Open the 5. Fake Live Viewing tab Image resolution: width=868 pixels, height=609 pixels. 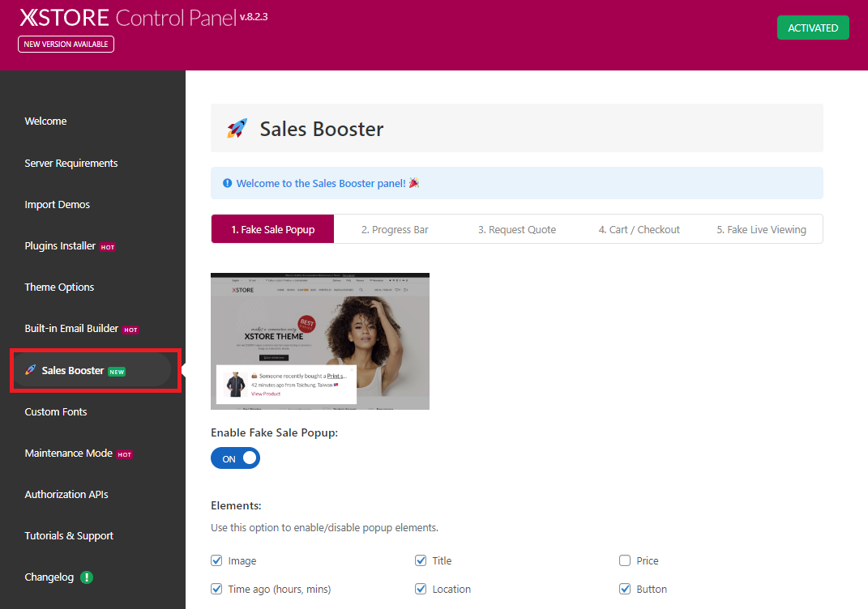click(761, 229)
